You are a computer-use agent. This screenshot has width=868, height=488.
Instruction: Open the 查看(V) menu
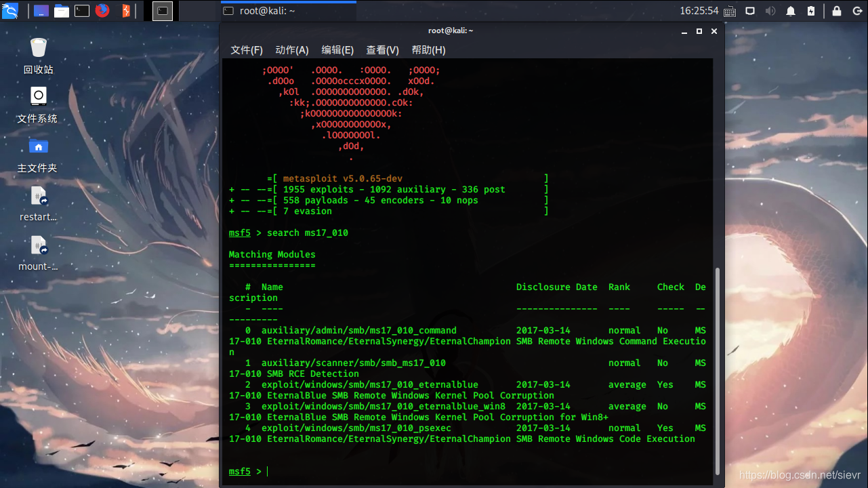coord(383,50)
